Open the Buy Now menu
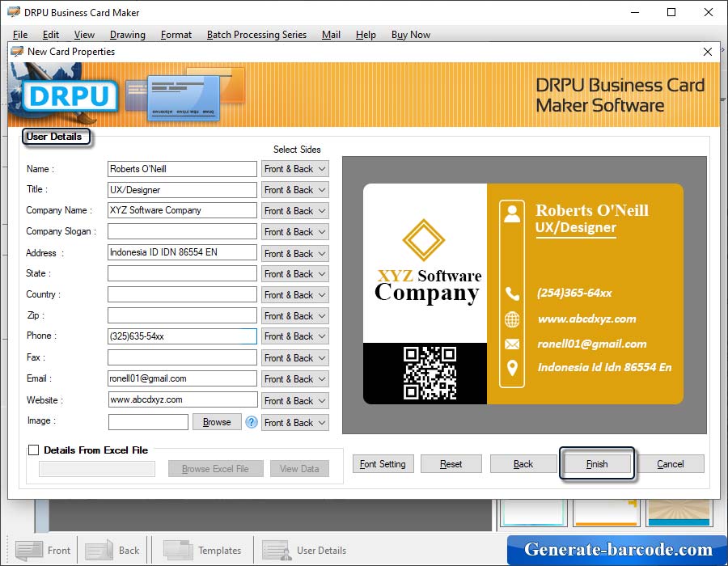Image resolution: width=728 pixels, height=566 pixels. tap(411, 35)
